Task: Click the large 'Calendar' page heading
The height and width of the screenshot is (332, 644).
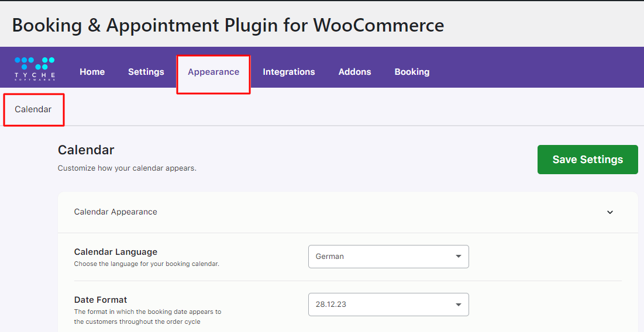Action: [x=86, y=150]
